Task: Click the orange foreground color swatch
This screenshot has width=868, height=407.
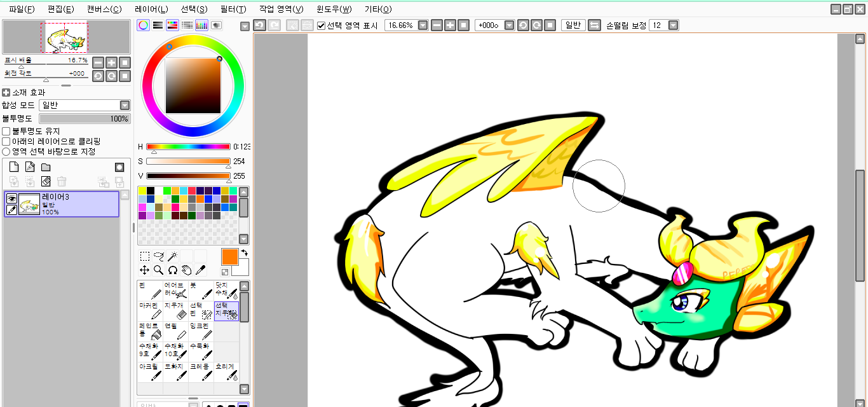Action: pyautogui.click(x=229, y=257)
